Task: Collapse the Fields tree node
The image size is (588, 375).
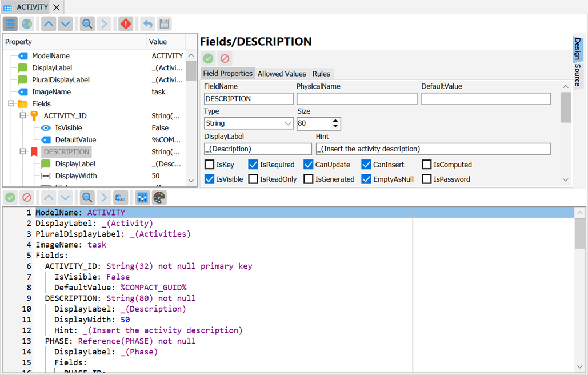Action: click(x=11, y=103)
